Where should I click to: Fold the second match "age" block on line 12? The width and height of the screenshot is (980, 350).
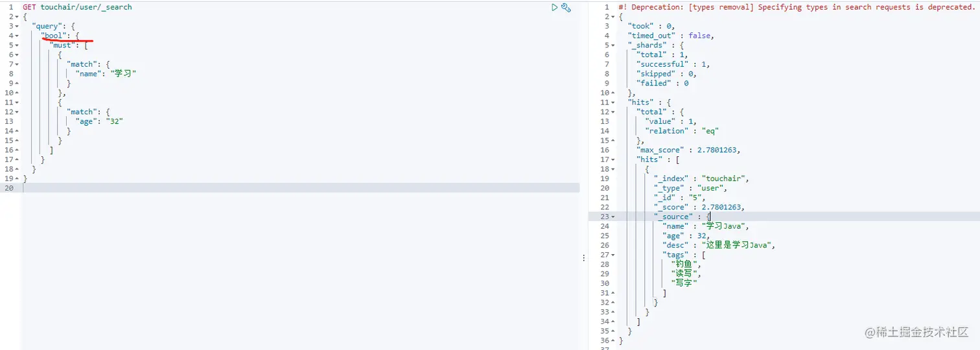pos(17,111)
